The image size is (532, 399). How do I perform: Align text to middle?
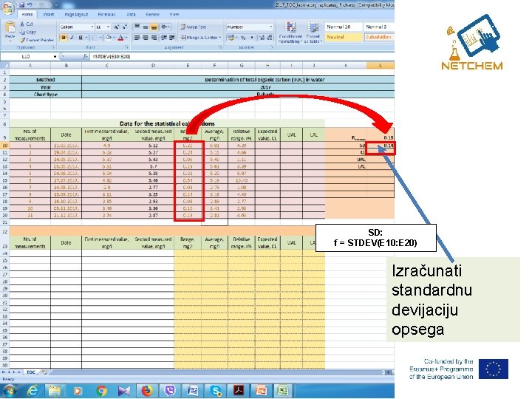(x=146, y=27)
